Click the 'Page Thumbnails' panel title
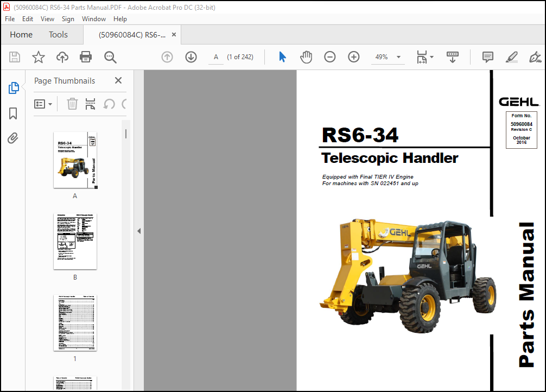The height and width of the screenshot is (392, 546). pos(65,81)
